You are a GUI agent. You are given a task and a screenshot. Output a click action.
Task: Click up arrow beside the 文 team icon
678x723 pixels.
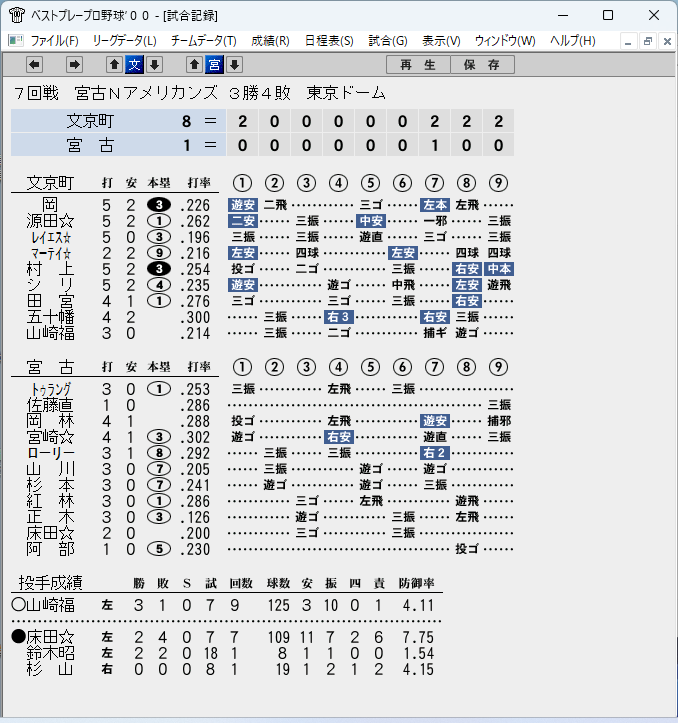click(114, 65)
